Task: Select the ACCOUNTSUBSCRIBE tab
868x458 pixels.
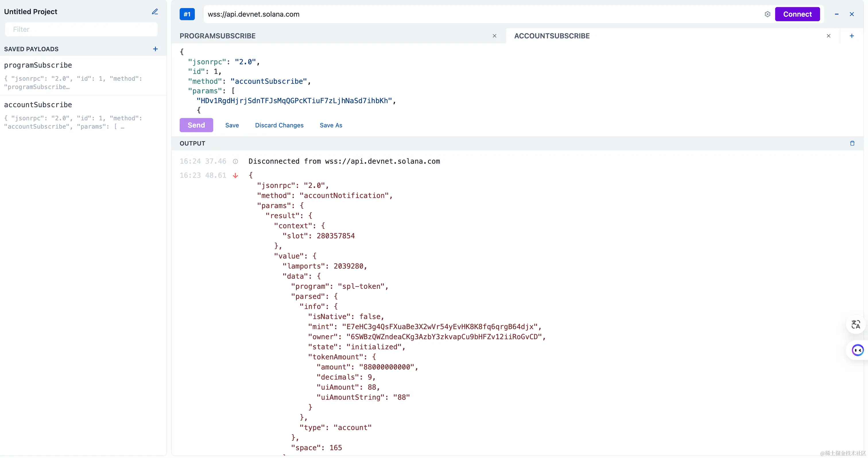Action: click(x=552, y=36)
